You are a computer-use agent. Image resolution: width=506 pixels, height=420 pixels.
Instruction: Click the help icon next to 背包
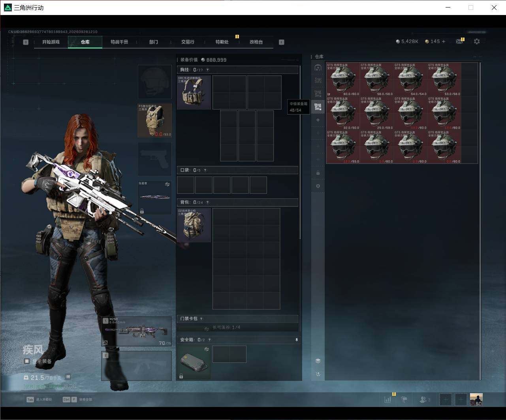click(x=208, y=202)
